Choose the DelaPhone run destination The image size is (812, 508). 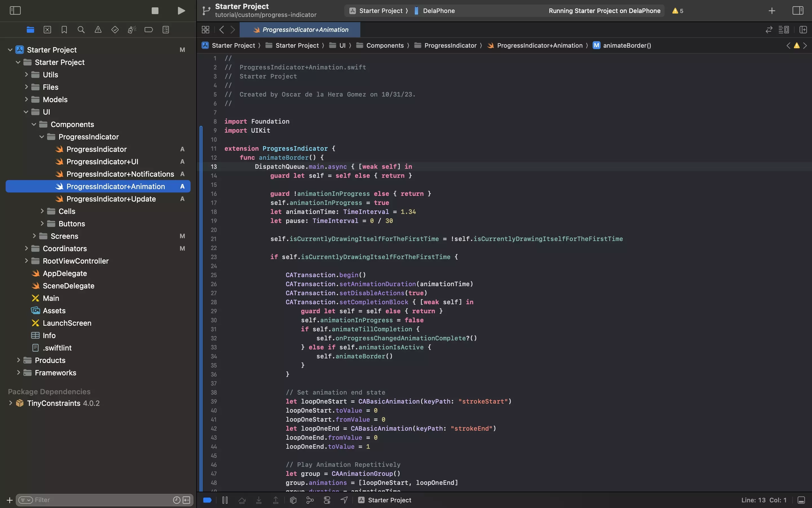[434, 11]
